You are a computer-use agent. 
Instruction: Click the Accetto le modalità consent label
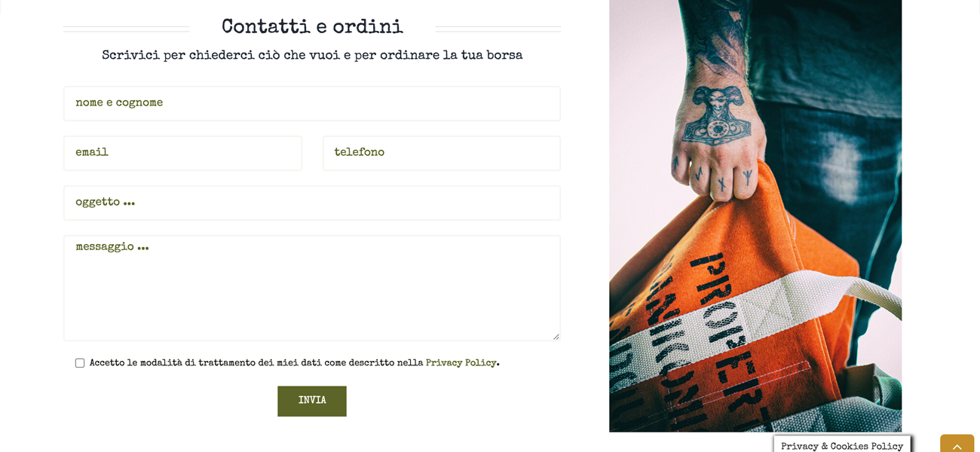click(295, 363)
